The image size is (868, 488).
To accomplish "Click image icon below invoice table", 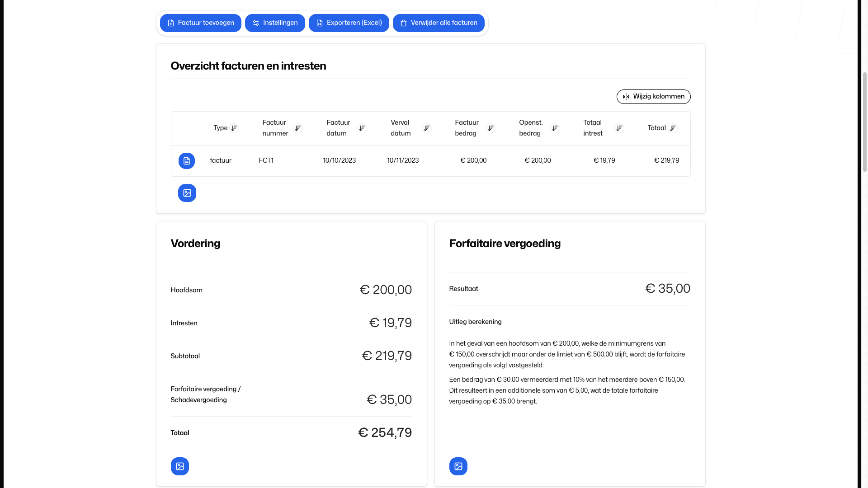I will 187,193.
